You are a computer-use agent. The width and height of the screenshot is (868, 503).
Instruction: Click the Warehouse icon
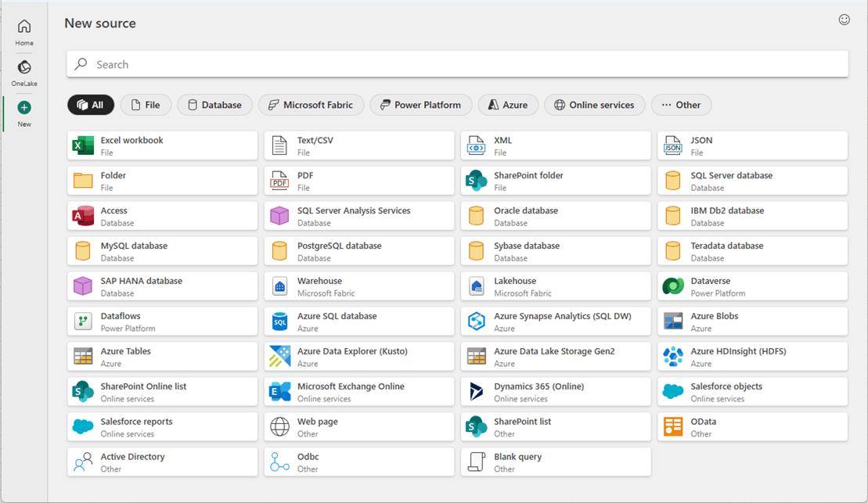pos(279,286)
